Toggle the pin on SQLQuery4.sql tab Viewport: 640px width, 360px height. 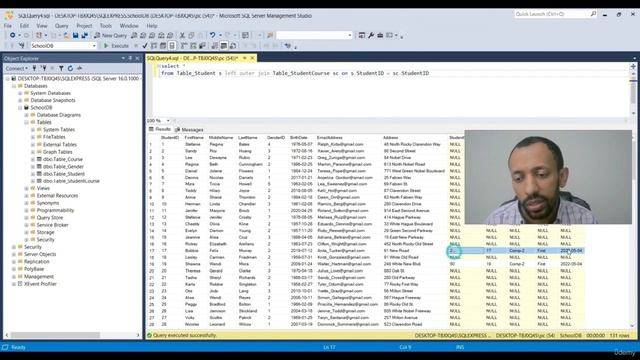(244, 58)
